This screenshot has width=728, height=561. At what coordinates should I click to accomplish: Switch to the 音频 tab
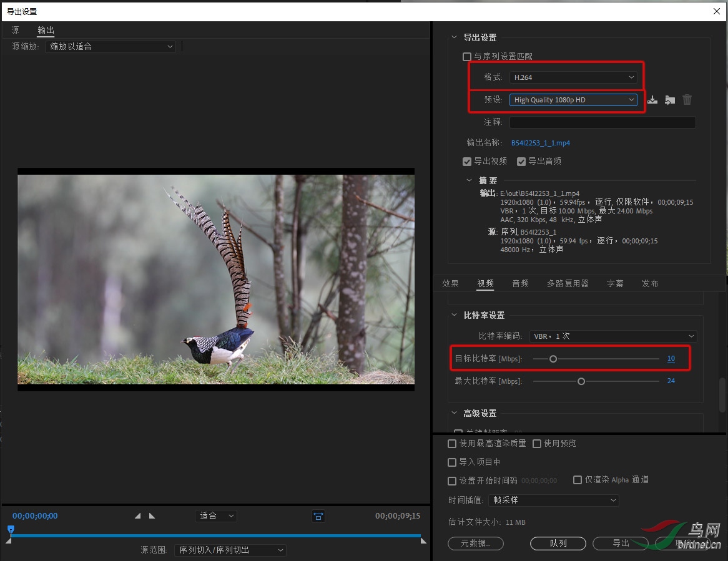click(521, 283)
